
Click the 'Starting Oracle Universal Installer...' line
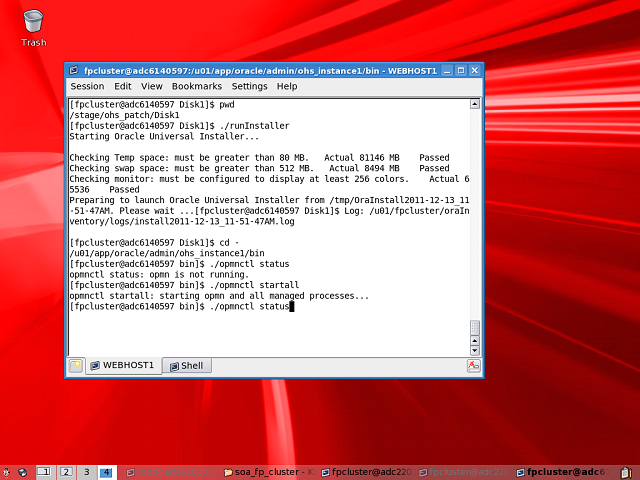click(164, 136)
